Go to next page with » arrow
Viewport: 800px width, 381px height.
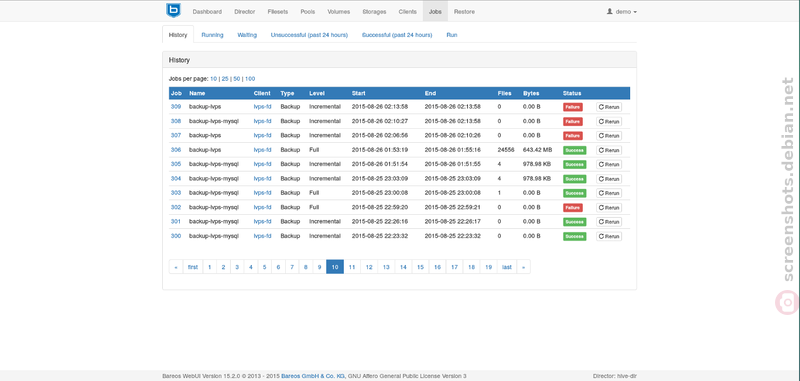[x=523, y=267]
